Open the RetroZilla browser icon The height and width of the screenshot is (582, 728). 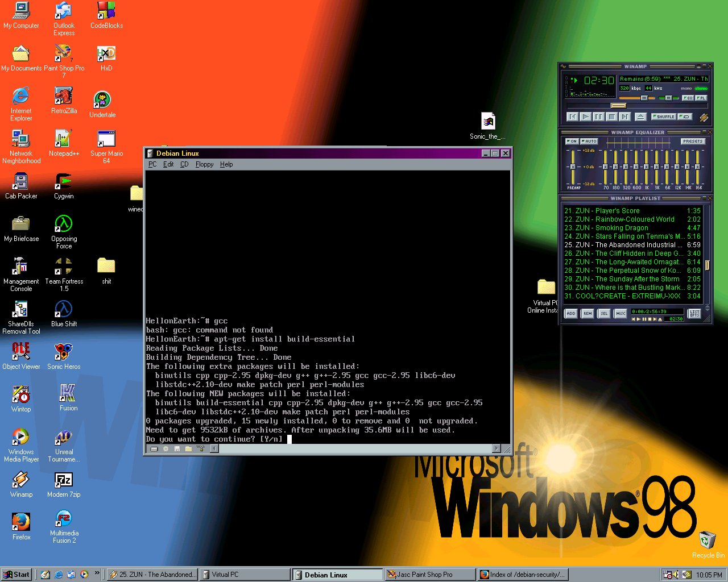pyautogui.click(x=64, y=100)
